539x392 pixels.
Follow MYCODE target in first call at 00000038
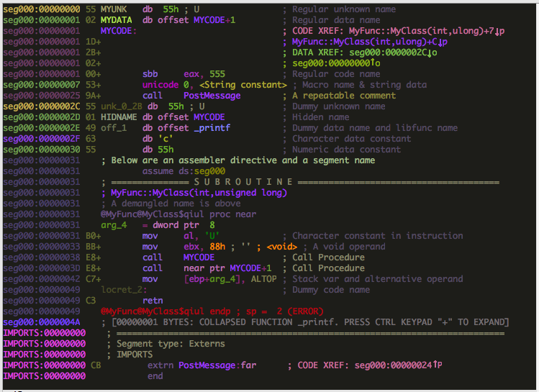click(x=199, y=257)
